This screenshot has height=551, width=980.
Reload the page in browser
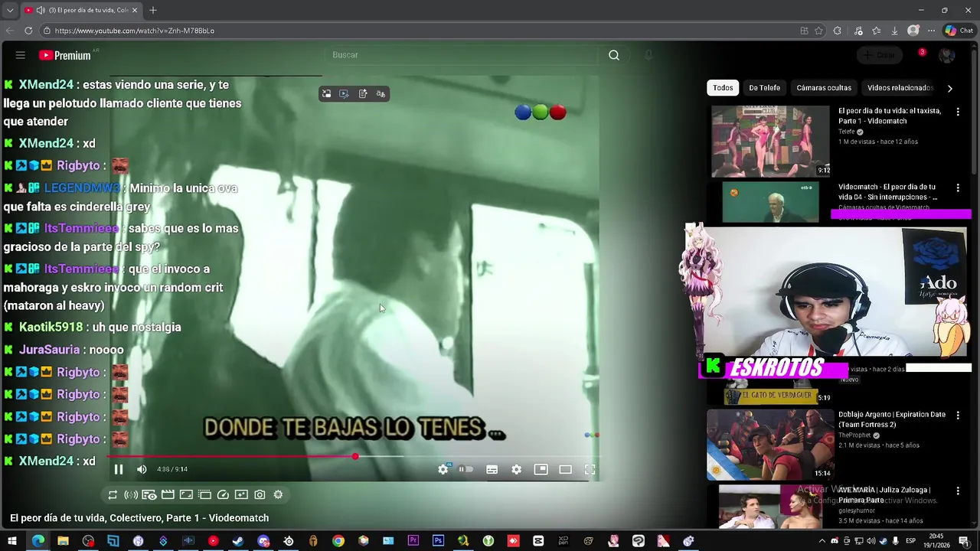tap(28, 31)
